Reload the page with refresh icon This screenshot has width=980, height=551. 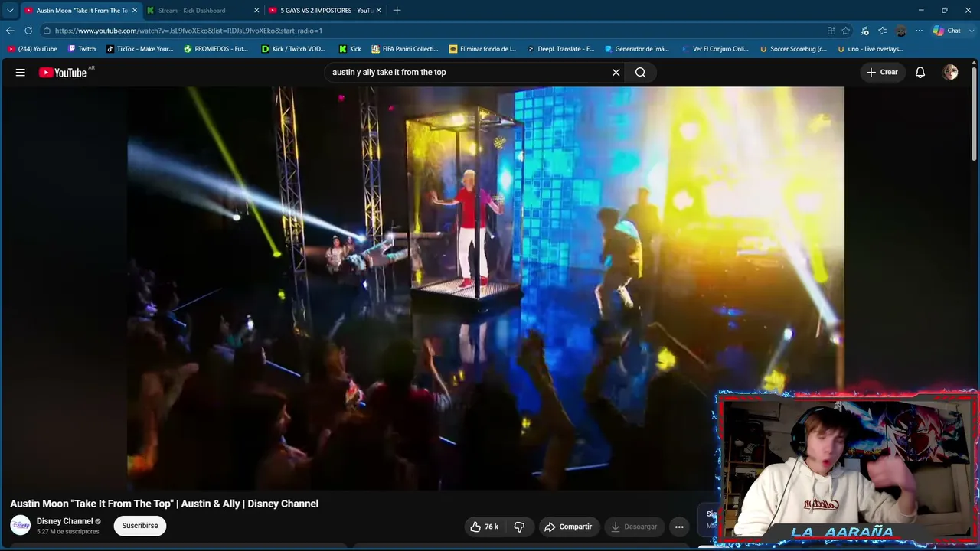[28, 31]
